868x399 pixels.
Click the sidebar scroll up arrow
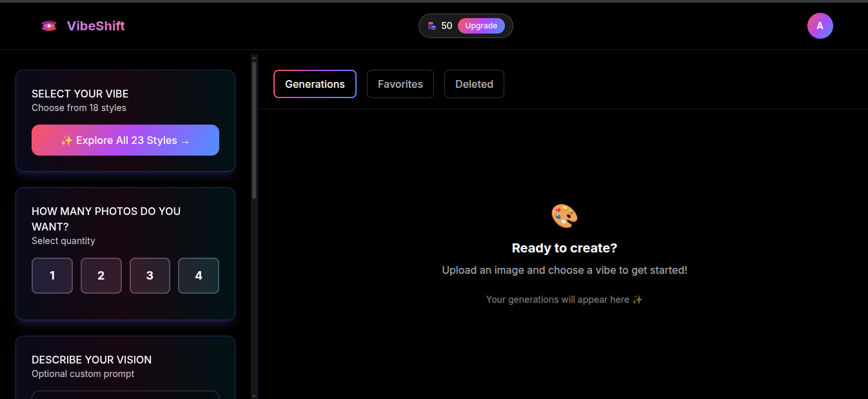(x=254, y=58)
